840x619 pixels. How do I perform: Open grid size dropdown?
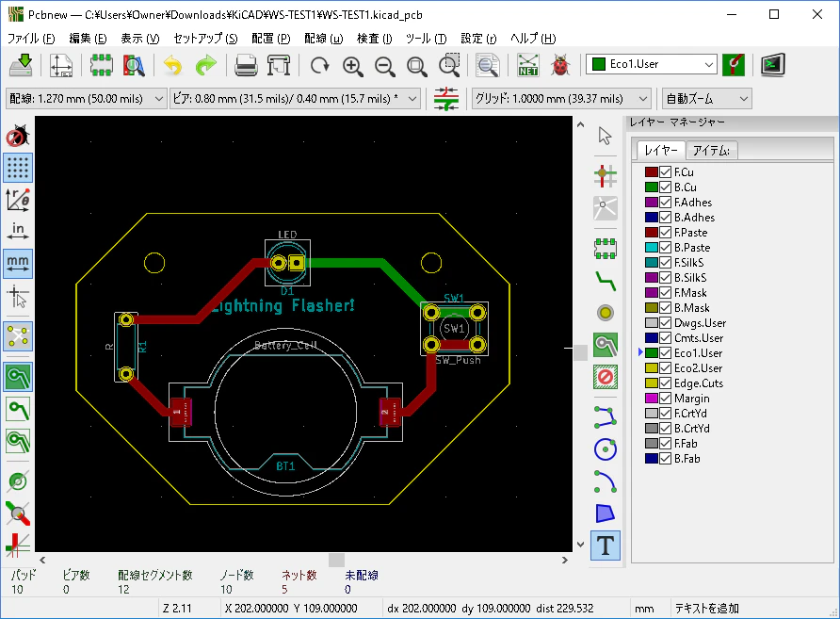[x=560, y=99]
